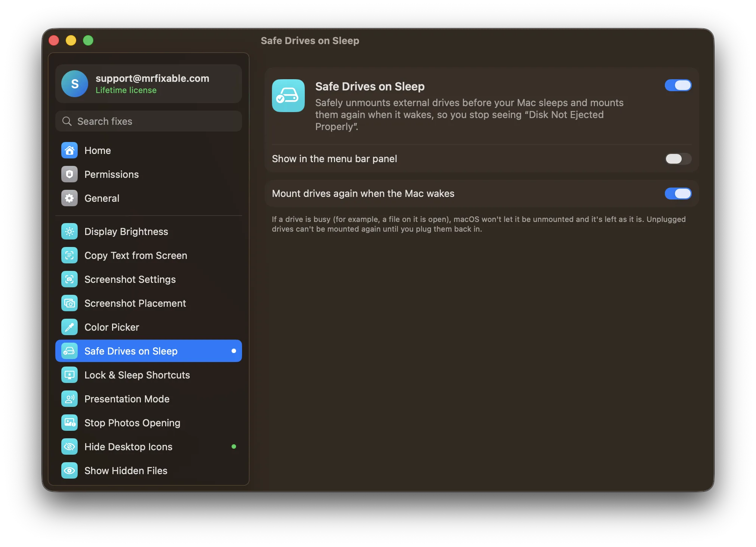Image resolution: width=756 pixels, height=547 pixels.
Task: Select the Show Hidden Files eye icon
Action: click(69, 470)
